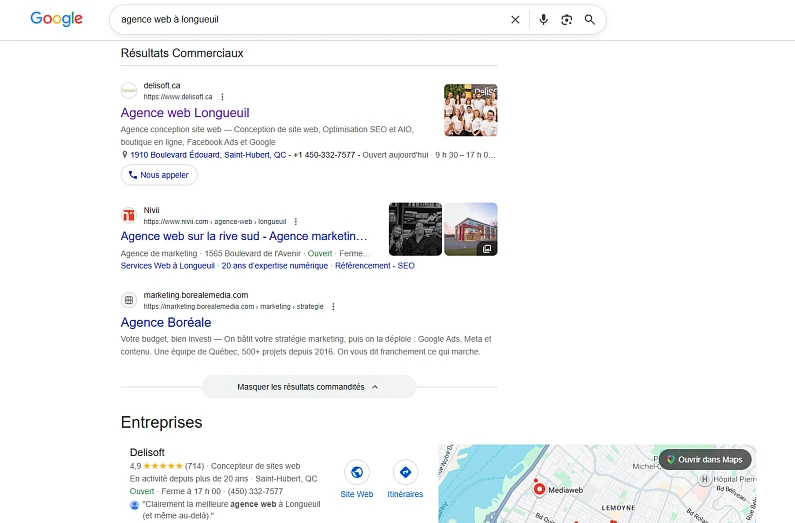Open Nivii building photo thumbnail
The height and width of the screenshot is (523, 795).
point(471,229)
